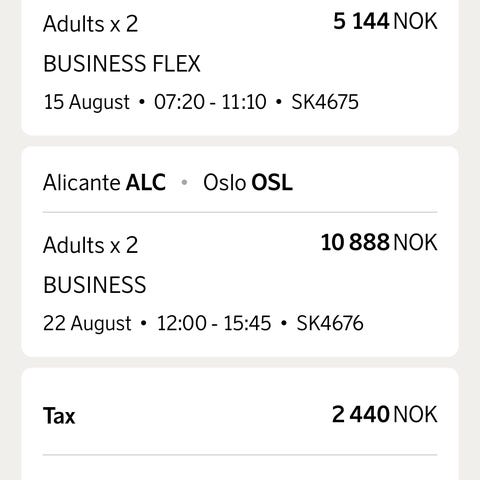480x480 pixels.
Task: Click the dot separator between ALC and OSL
Action: 184,182
